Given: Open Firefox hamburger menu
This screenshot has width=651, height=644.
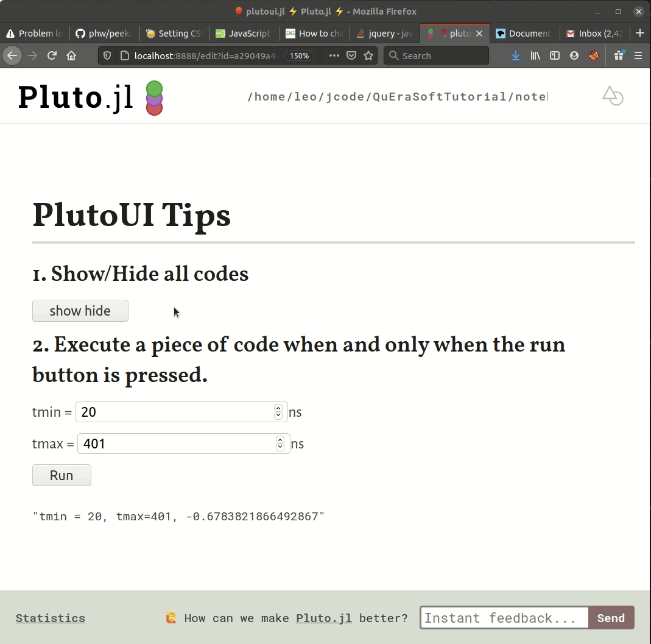Looking at the screenshot, I should [639, 55].
